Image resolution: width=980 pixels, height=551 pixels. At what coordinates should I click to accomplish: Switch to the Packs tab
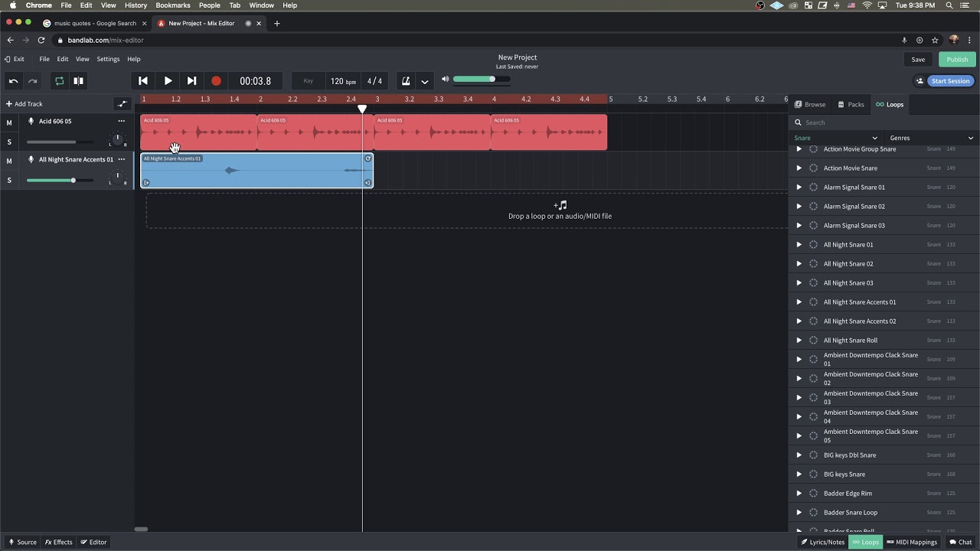851,104
